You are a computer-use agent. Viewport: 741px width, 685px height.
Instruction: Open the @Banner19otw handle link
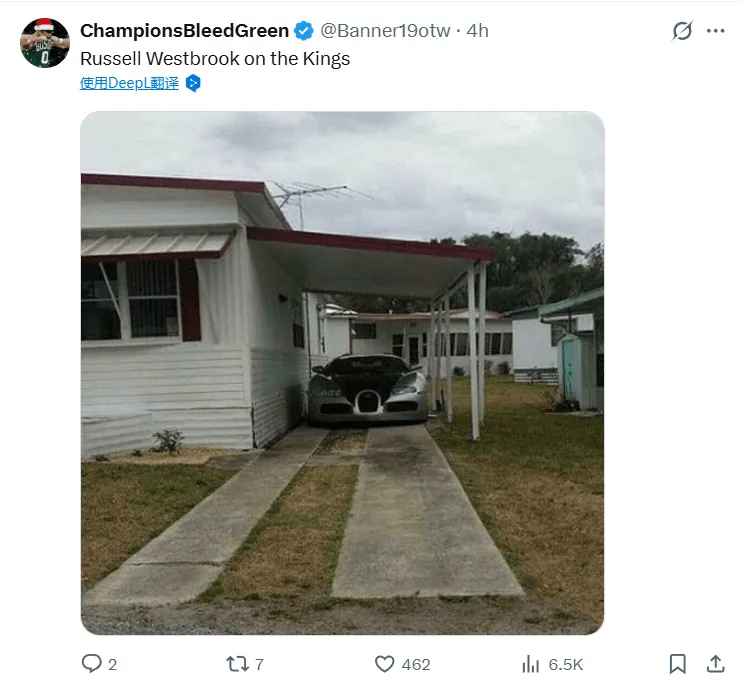(385, 31)
